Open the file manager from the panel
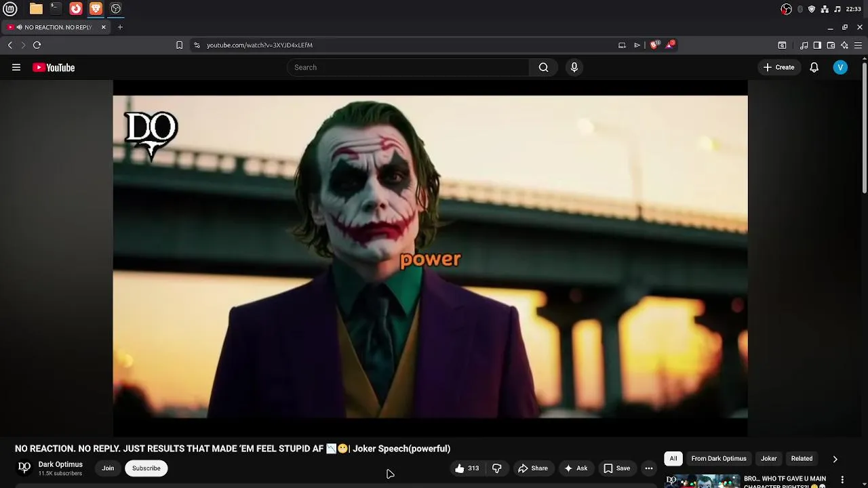Screen dimensions: 868x488 point(36,9)
